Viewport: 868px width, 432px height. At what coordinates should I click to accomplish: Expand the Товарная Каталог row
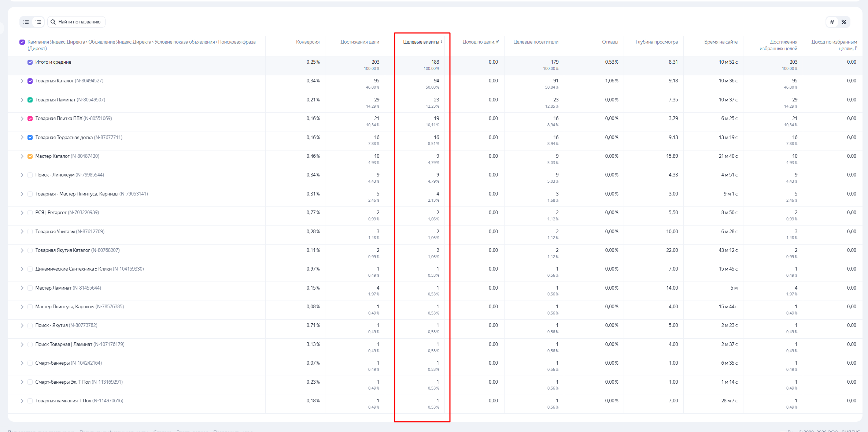(x=22, y=81)
